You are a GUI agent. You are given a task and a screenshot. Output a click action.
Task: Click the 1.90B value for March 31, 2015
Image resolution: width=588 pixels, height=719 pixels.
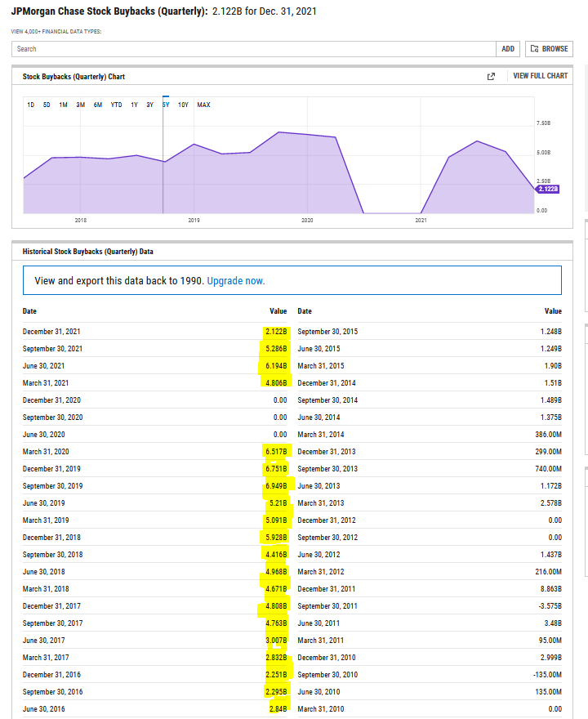pos(551,366)
